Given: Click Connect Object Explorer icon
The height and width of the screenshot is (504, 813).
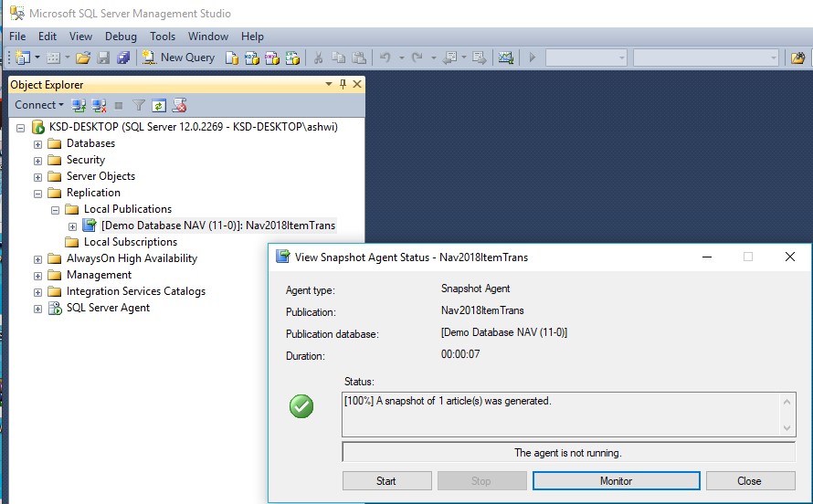Looking at the screenshot, I should pos(79,105).
